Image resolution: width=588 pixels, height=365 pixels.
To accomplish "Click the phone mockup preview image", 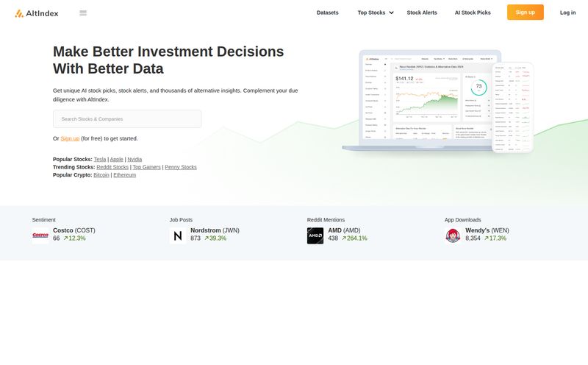I will [512, 107].
